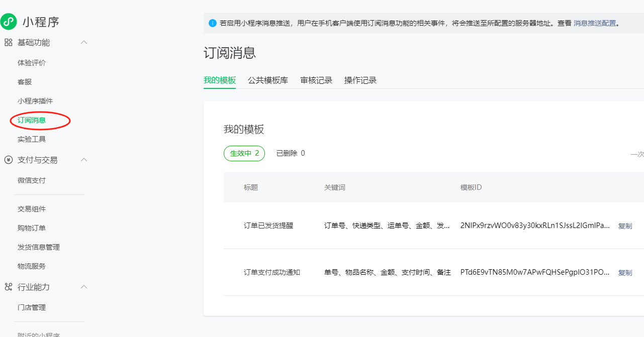Click the 模板ID column header
This screenshot has width=644, height=337.
[471, 187]
